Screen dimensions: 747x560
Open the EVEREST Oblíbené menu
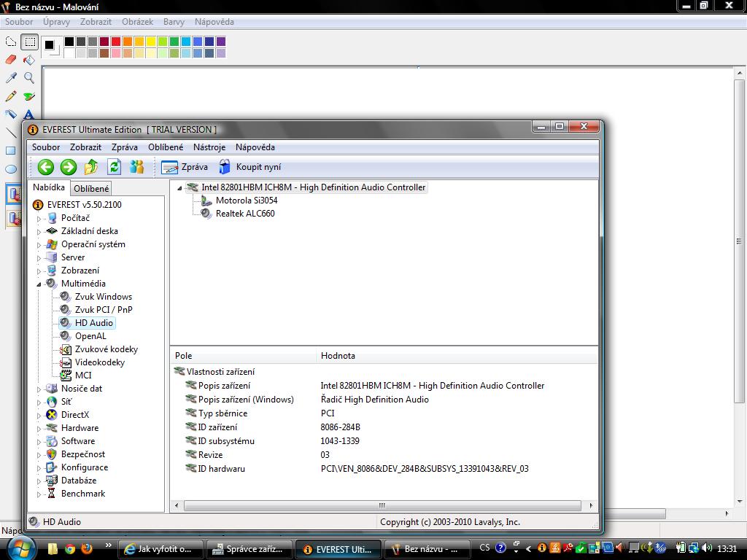166,147
